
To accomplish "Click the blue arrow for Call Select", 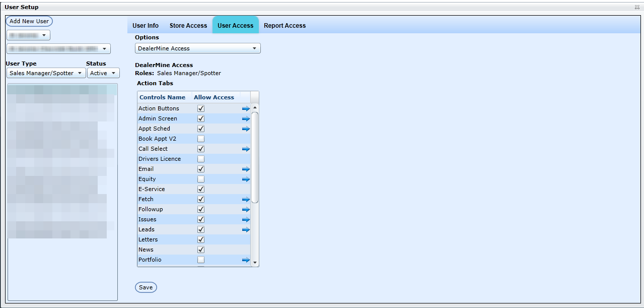I will click(x=246, y=149).
